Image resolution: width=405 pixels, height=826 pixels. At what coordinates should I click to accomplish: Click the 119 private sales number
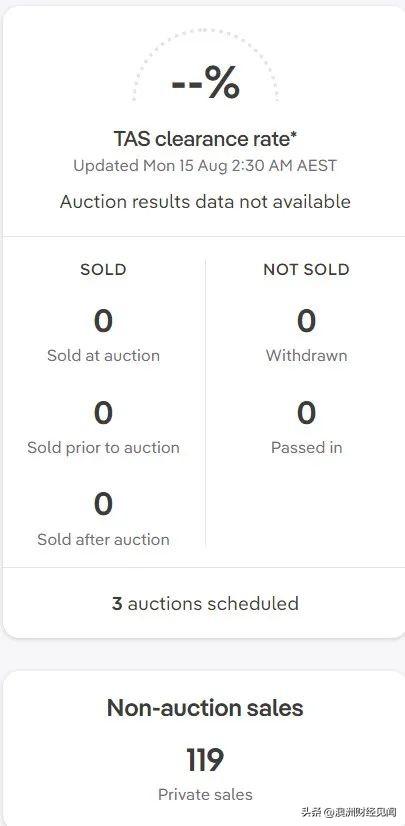(x=205, y=760)
